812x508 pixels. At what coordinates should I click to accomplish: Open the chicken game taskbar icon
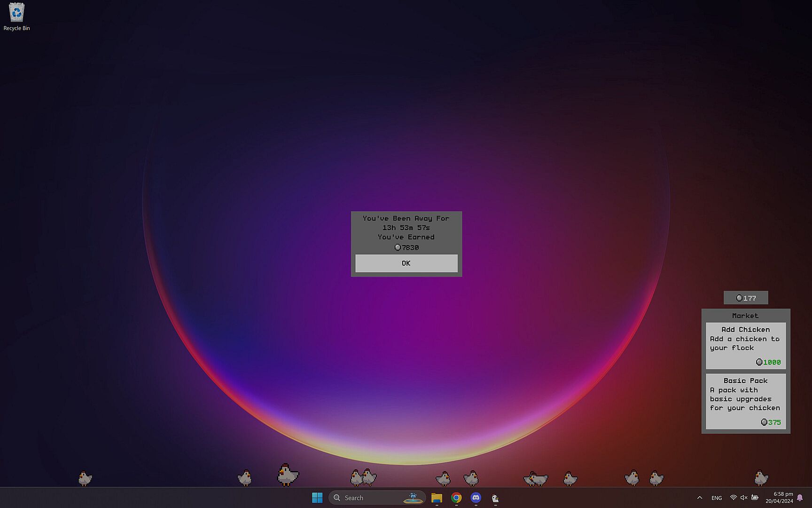tap(495, 498)
